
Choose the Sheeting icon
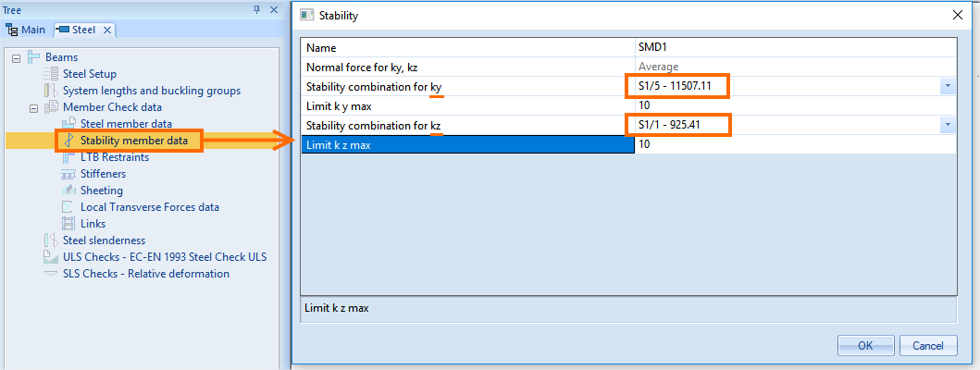point(68,190)
